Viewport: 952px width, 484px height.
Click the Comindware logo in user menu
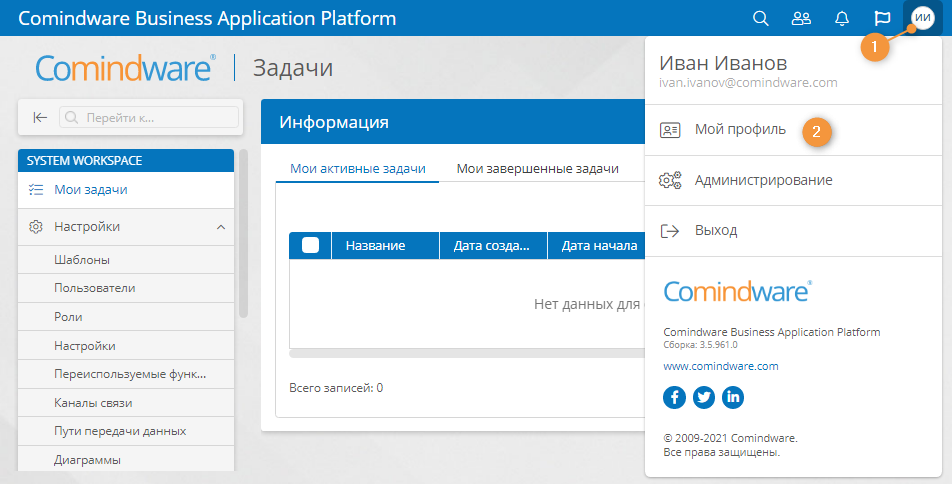(737, 292)
